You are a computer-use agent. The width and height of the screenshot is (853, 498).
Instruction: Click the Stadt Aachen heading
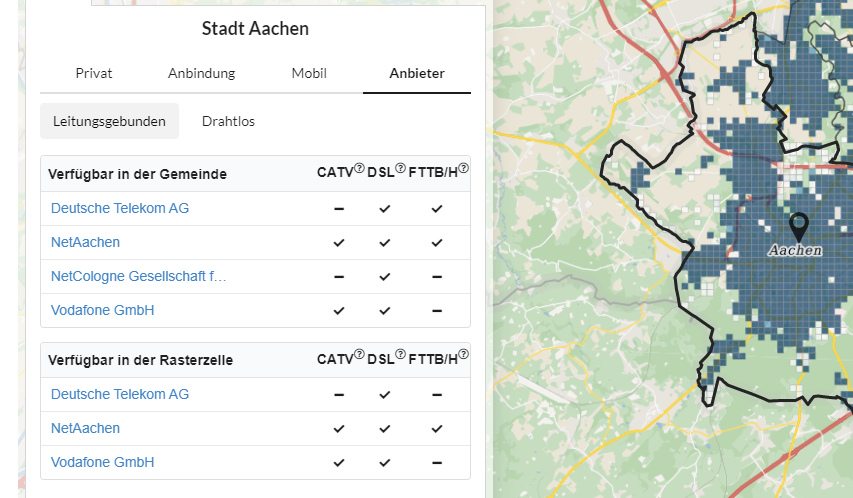coord(255,28)
